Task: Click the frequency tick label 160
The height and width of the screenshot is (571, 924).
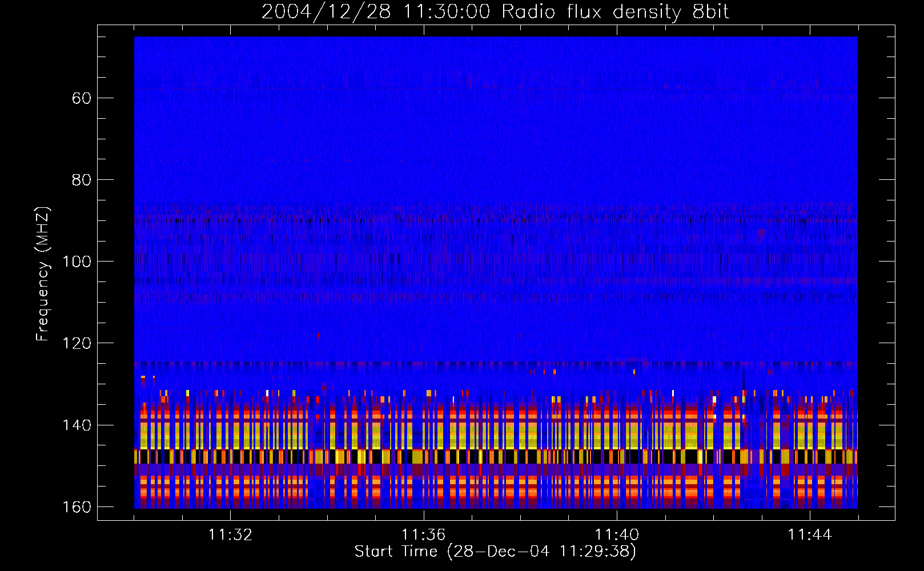Action: coord(77,507)
